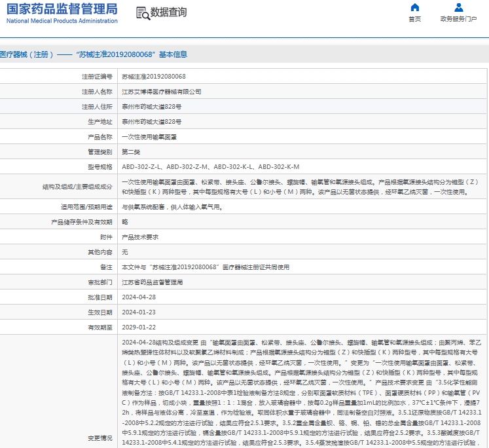Select 江苏艾博得医疗器械有限公司 registrant name
This screenshot has height=448, width=489.
(161, 92)
